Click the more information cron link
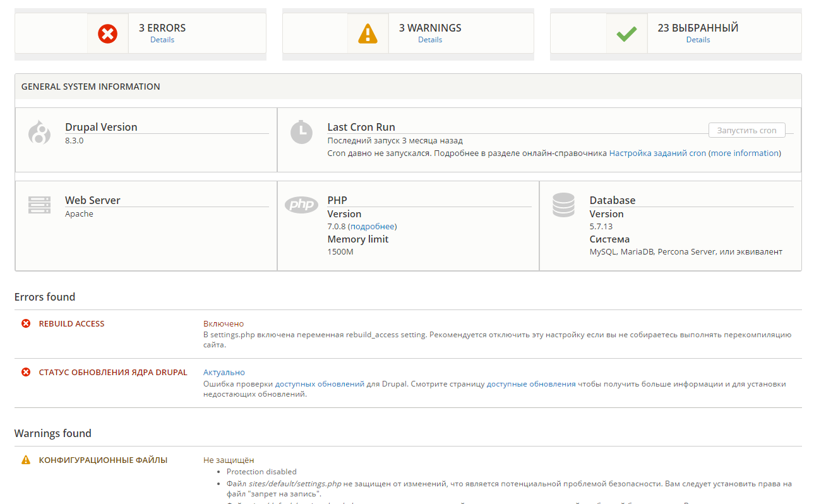Image resolution: width=814 pixels, height=504 pixels. point(745,153)
